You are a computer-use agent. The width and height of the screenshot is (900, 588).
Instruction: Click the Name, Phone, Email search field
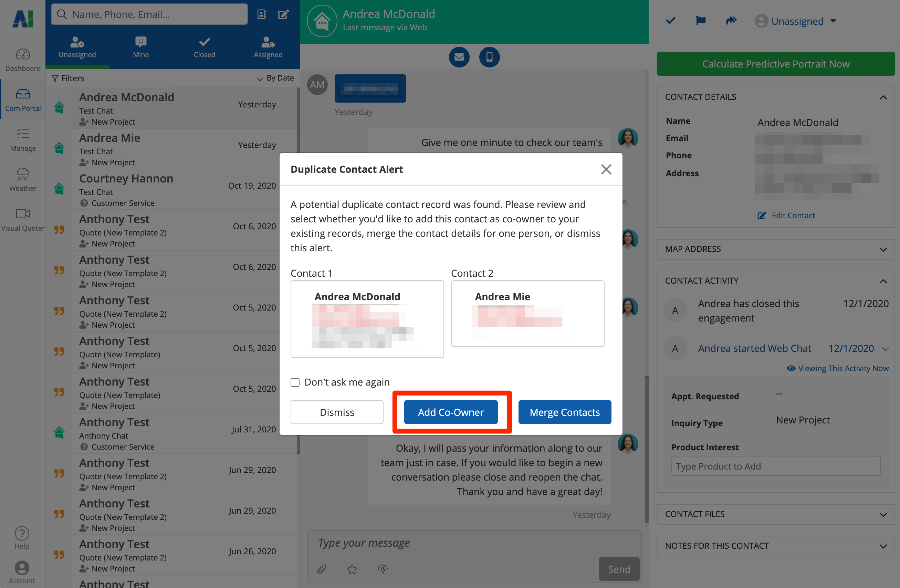click(x=149, y=14)
